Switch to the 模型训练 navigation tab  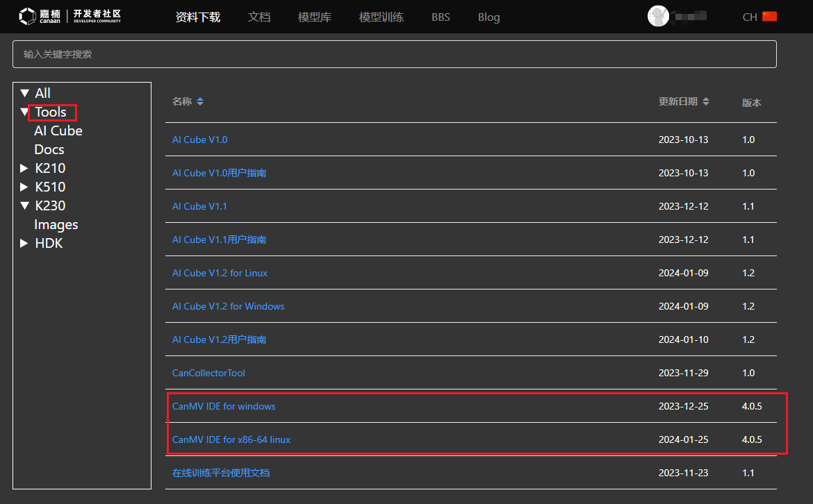point(381,17)
